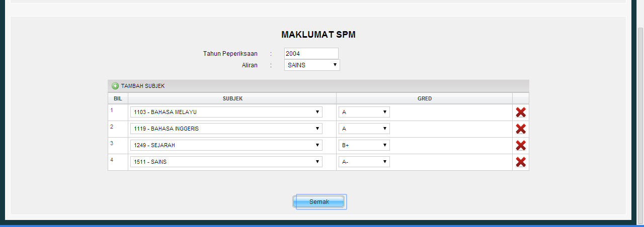The height and width of the screenshot is (227, 644).
Task: Click the Tahun Peperiksaan field showing 2004
Action: (311, 53)
